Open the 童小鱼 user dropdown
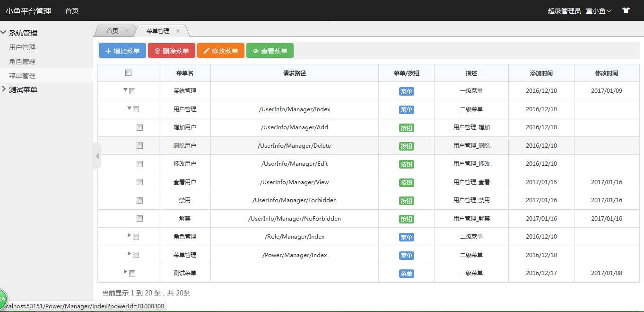The height and width of the screenshot is (312, 644). [x=599, y=11]
